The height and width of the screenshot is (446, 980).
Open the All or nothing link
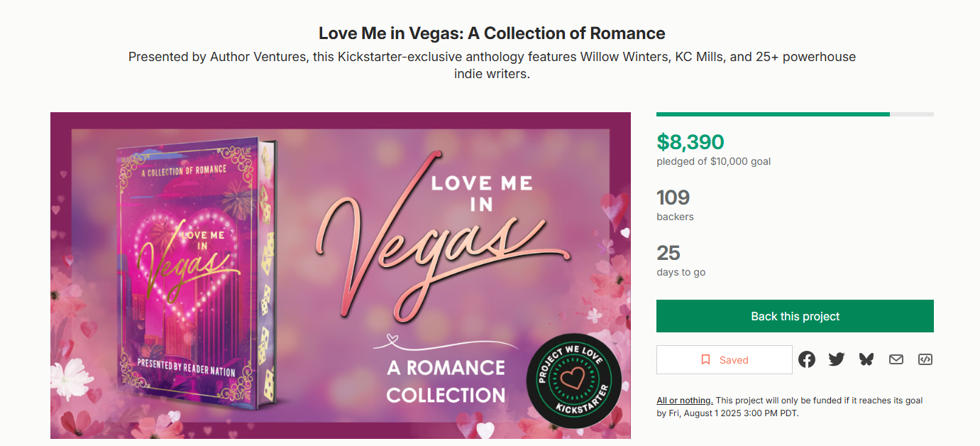pyautogui.click(x=684, y=401)
